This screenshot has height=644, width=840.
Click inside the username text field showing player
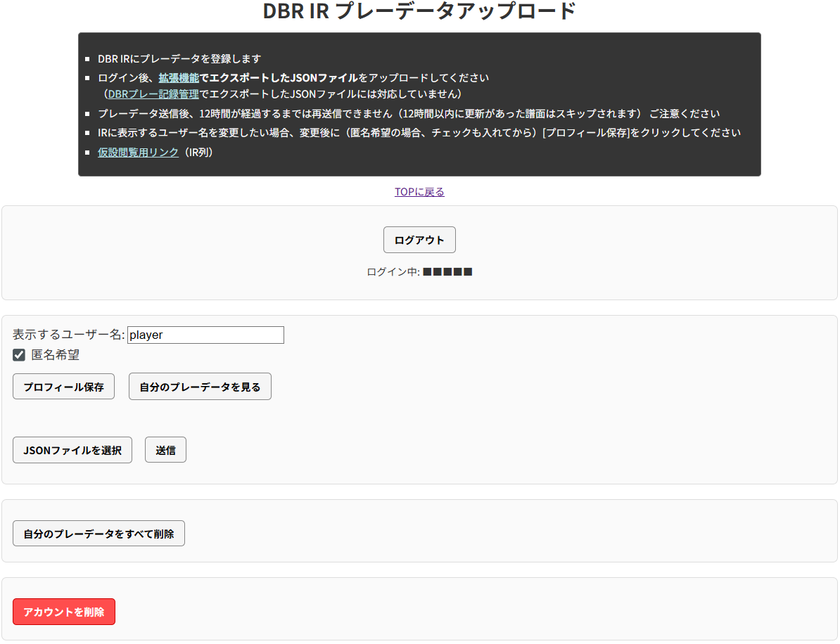click(x=205, y=335)
